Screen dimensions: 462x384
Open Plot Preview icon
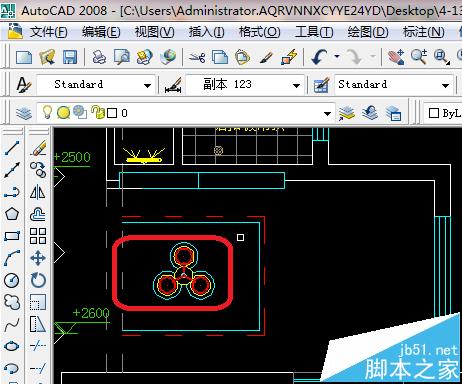pyautogui.click(x=122, y=57)
